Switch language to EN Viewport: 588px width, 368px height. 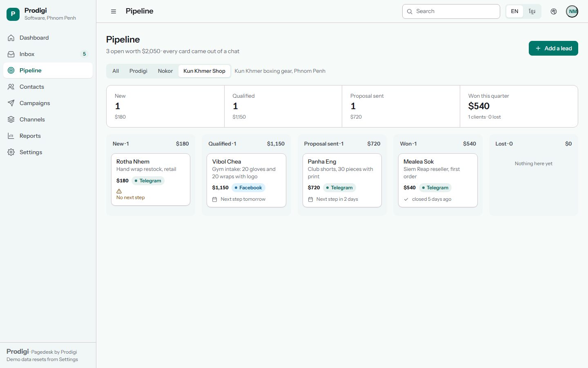click(514, 11)
